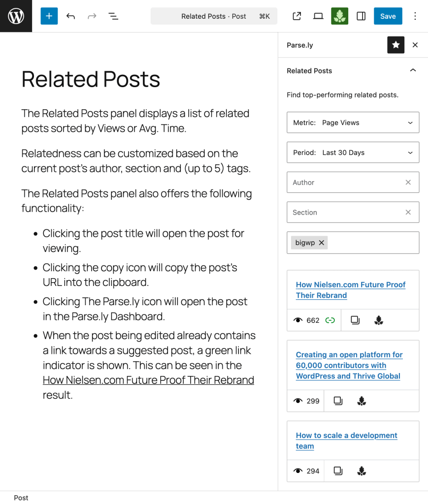Toggle the settings sidebar panel icon
This screenshot has width=428, height=504.
pyautogui.click(x=361, y=16)
